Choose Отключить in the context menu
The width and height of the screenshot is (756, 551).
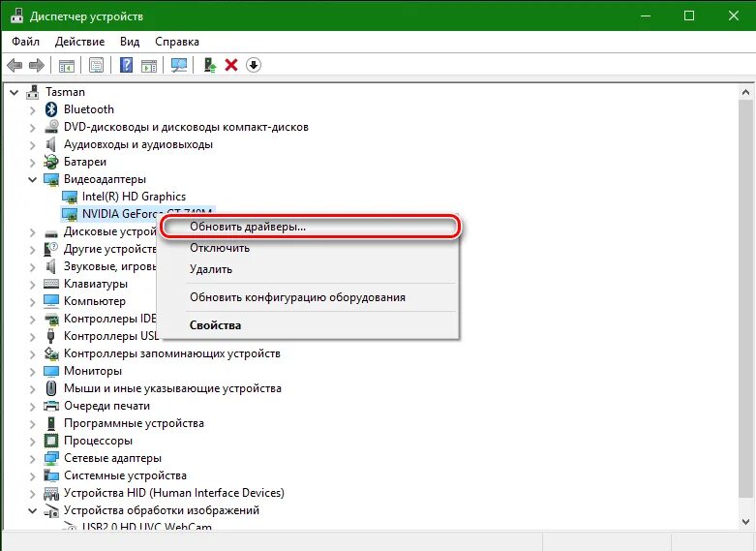click(x=309, y=248)
